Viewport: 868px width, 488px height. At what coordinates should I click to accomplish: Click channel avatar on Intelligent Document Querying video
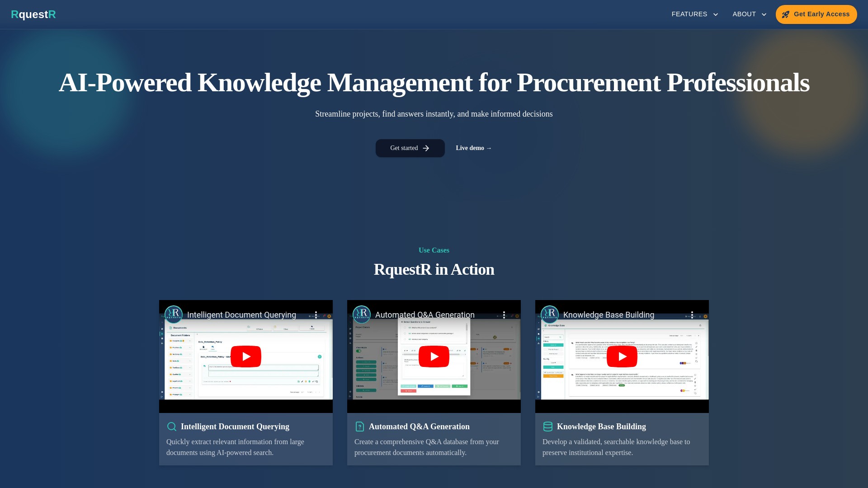point(174,314)
